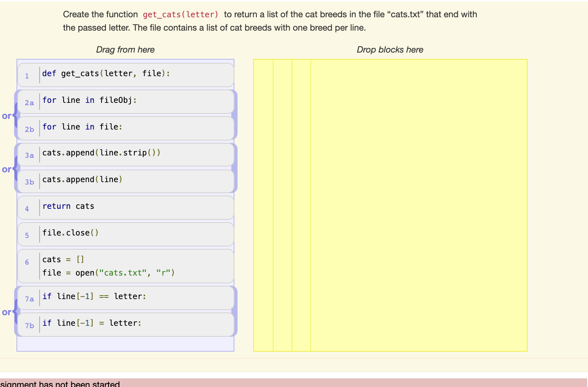Click the "or" bracket between the for-loop blocks
Screen dimensions: 588x387
coord(7,116)
